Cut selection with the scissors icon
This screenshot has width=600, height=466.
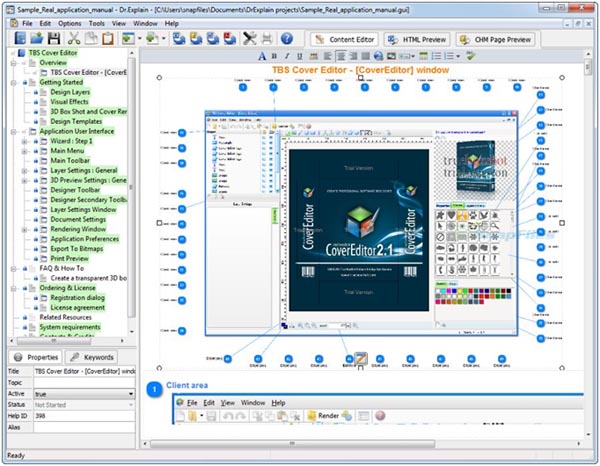click(x=73, y=39)
